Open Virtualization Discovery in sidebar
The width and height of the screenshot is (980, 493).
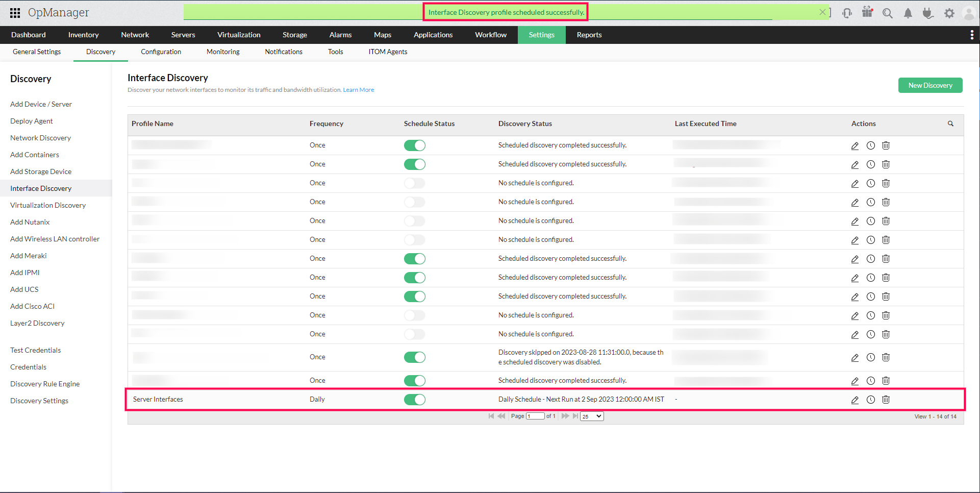coord(48,205)
